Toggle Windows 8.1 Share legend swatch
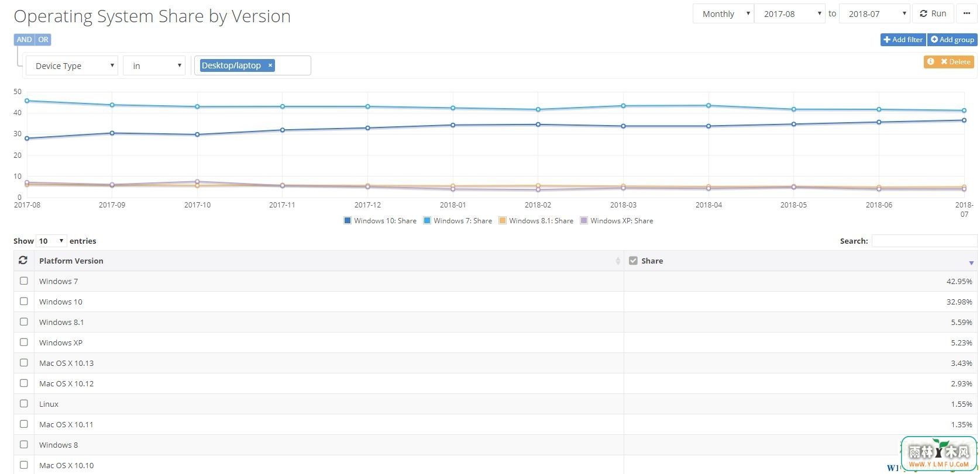The image size is (980, 474). (503, 221)
